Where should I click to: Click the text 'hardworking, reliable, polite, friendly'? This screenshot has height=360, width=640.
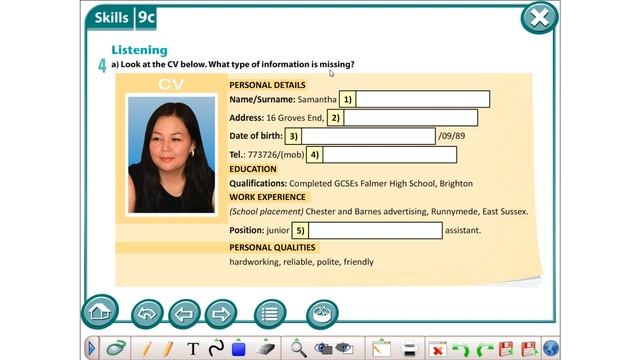301,262
